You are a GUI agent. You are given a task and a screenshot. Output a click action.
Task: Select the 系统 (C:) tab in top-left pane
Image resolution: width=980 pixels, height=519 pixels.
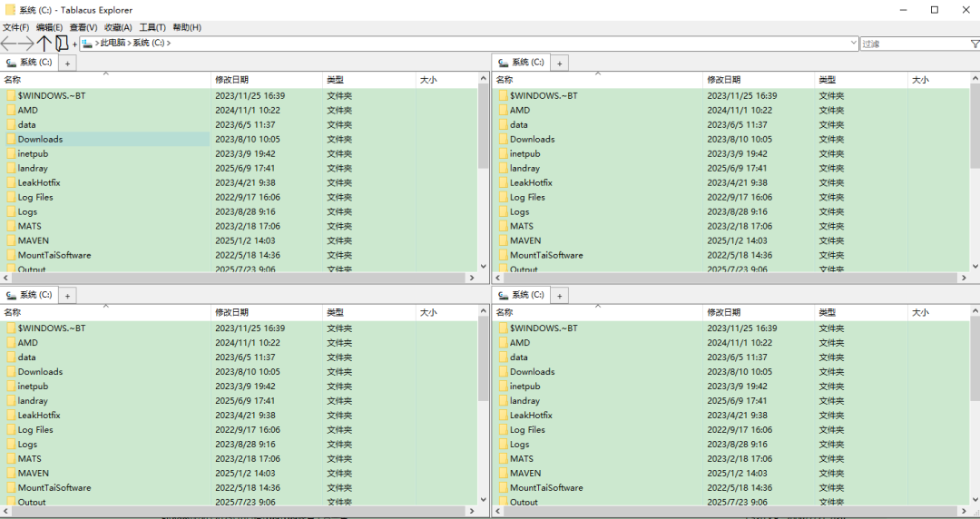[x=29, y=63]
